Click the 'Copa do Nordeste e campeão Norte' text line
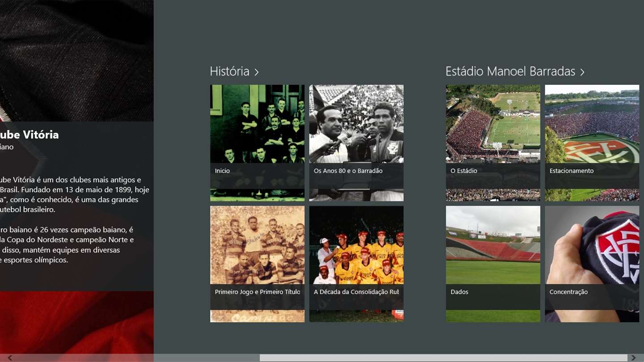 pos(70,240)
